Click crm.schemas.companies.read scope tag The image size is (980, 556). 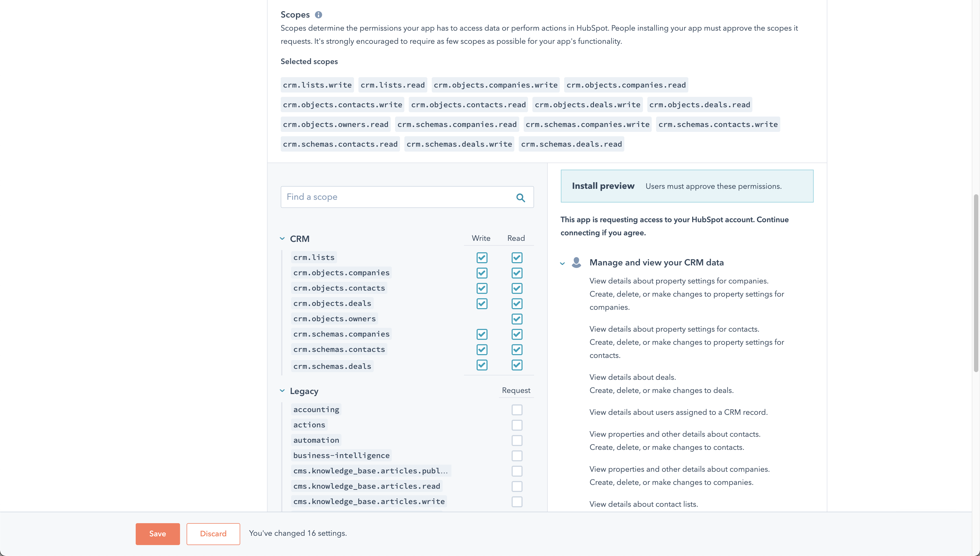(x=457, y=124)
